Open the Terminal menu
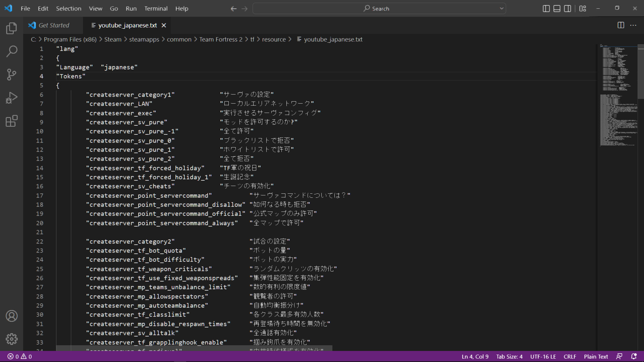This screenshot has height=362, width=644. tap(156, 9)
